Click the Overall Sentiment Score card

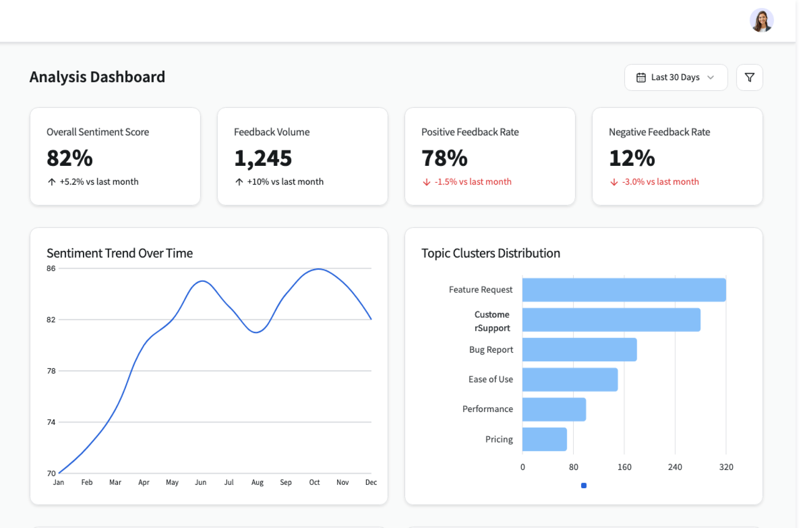pyautogui.click(x=115, y=157)
